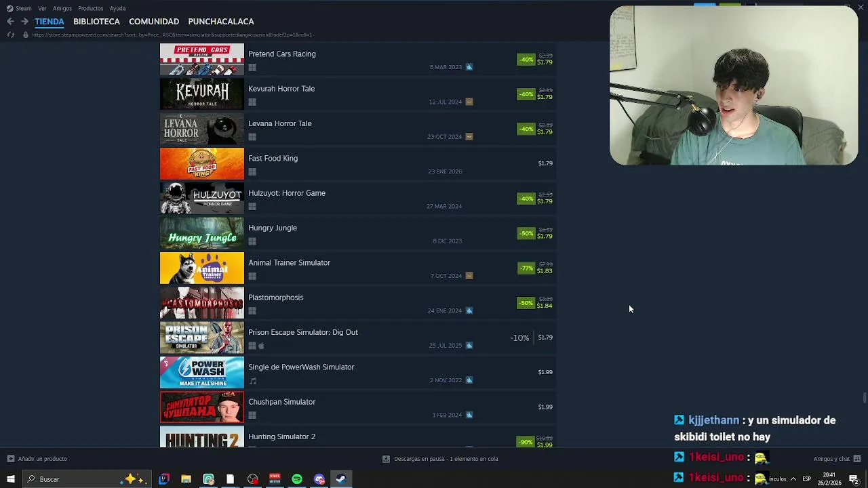This screenshot has height=488, width=868.
Task: Click brown compatibility icon on Animal Trainer Simulator row
Action: [469, 276]
